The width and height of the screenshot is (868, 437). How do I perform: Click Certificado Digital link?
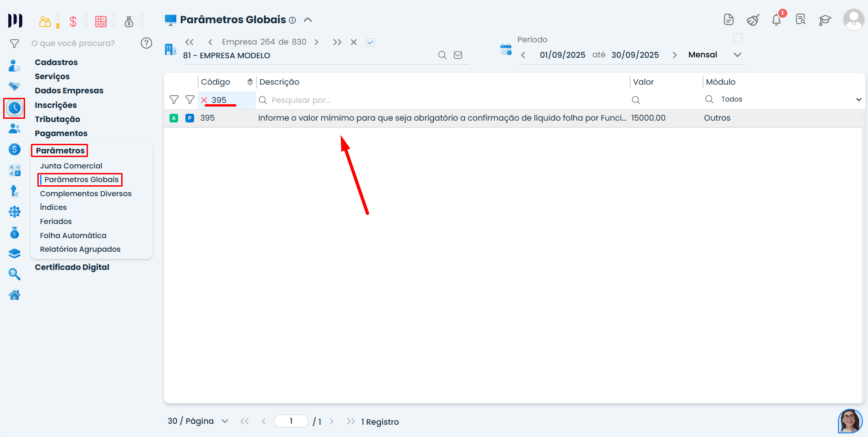[72, 267]
